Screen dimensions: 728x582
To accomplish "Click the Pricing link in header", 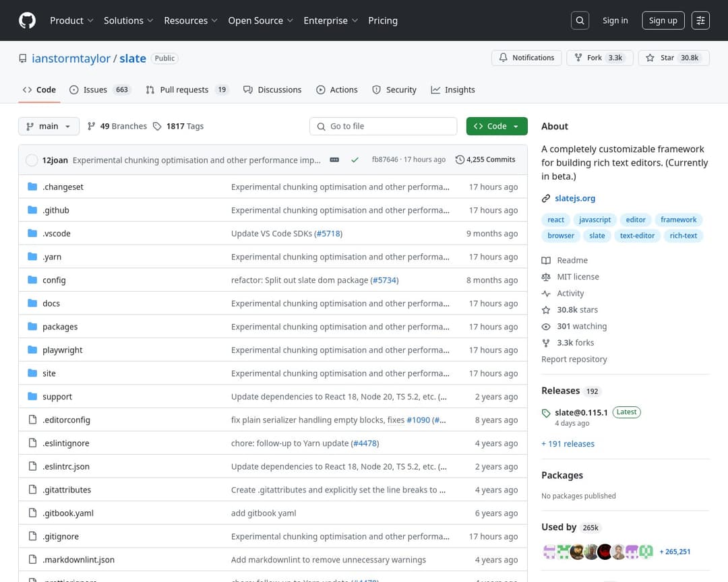I will coord(383,20).
